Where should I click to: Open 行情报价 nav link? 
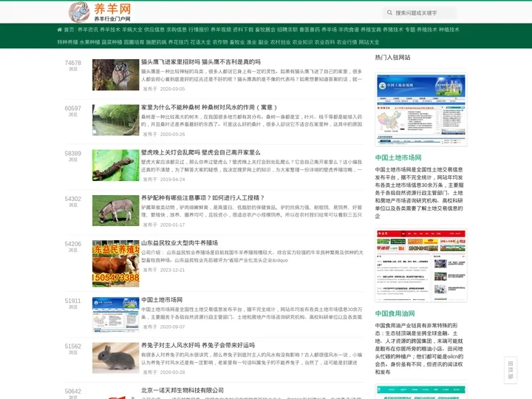[x=199, y=30]
